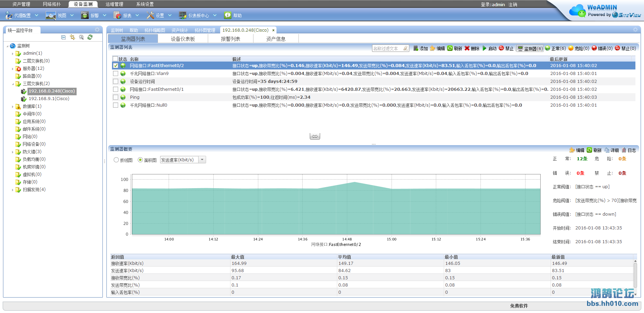Click the yellow swap-arrows icon above the tree

pos(72,37)
